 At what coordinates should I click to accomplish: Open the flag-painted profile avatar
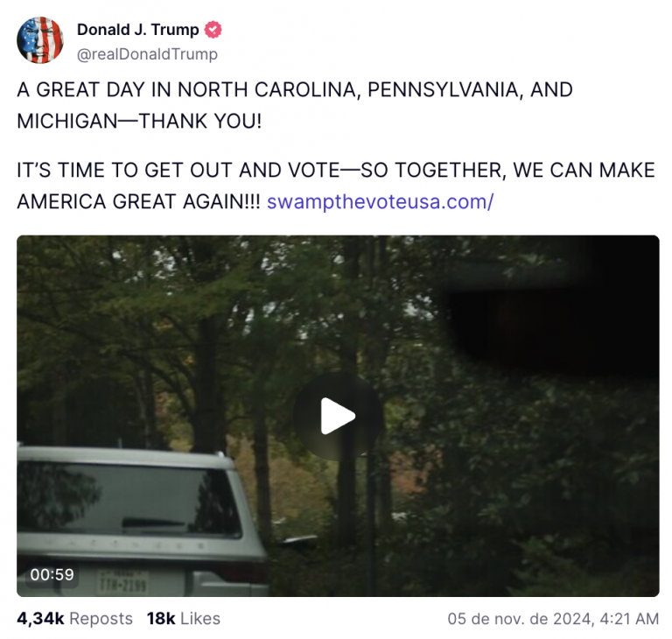pos(40,40)
